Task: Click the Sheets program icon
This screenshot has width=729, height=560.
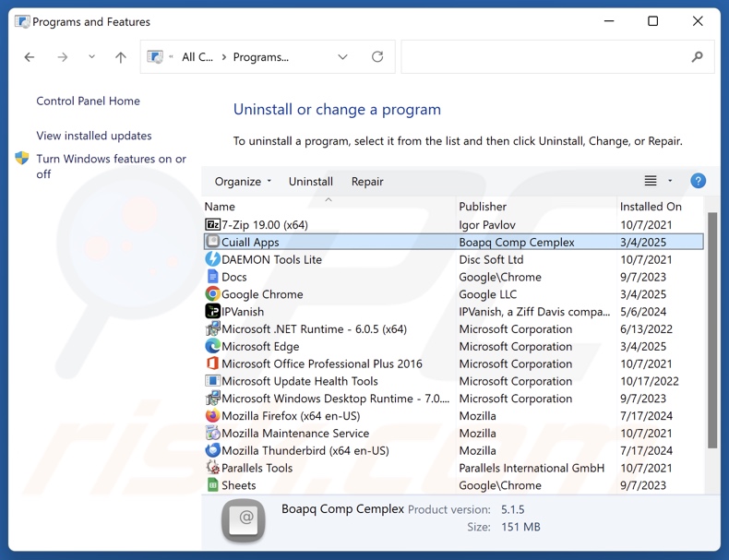Action: (x=212, y=484)
